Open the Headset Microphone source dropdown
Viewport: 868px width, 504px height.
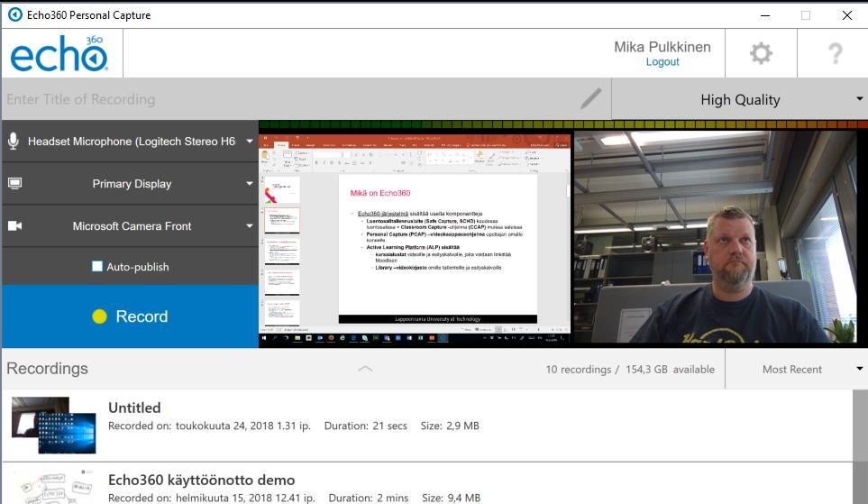coord(131,142)
